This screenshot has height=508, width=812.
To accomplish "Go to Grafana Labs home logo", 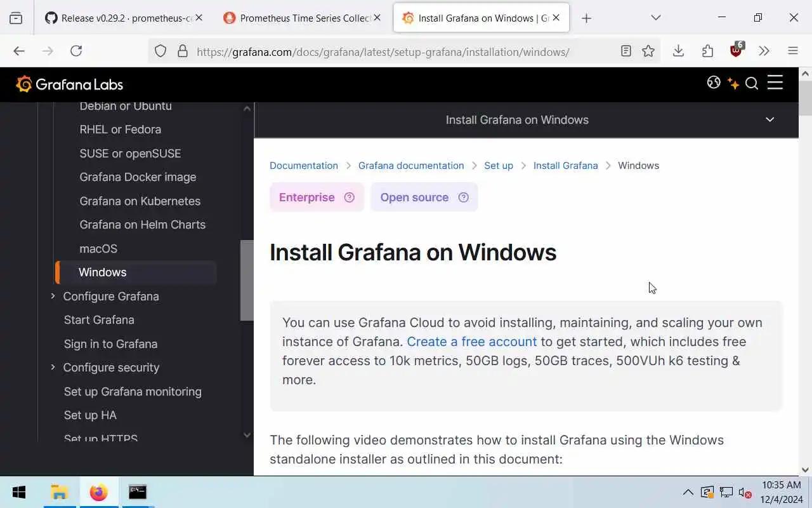I will point(69,84).
